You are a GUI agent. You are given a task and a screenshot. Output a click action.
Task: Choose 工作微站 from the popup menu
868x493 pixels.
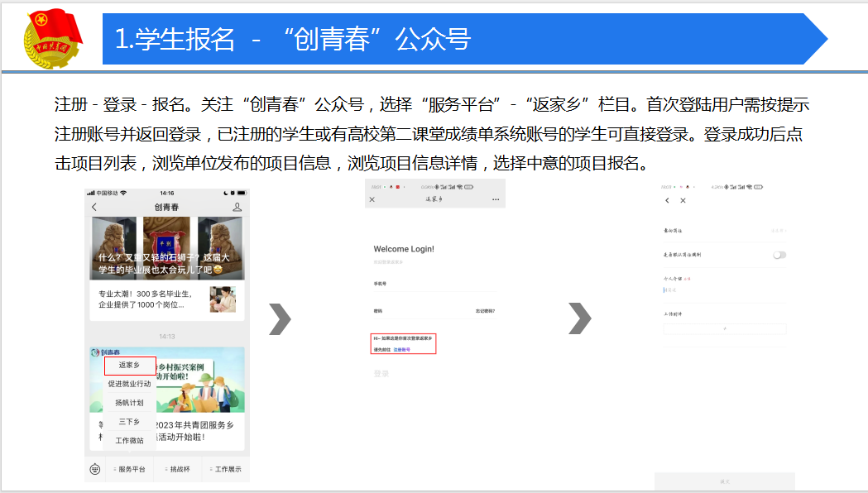point(130,440)
